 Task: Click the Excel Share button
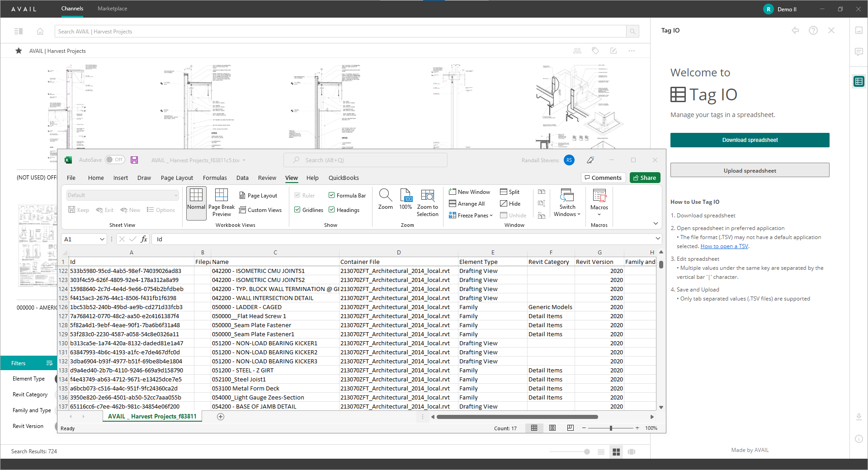645,178
